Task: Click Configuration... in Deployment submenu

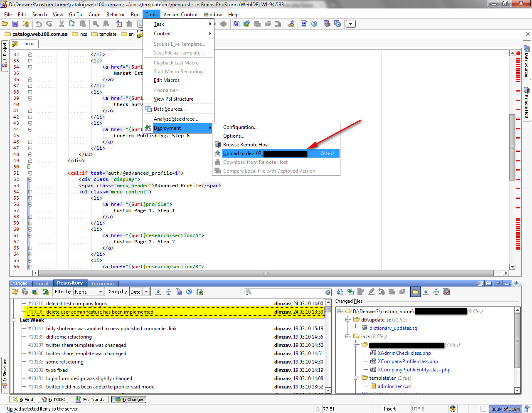Action: (x=276, y=127)
